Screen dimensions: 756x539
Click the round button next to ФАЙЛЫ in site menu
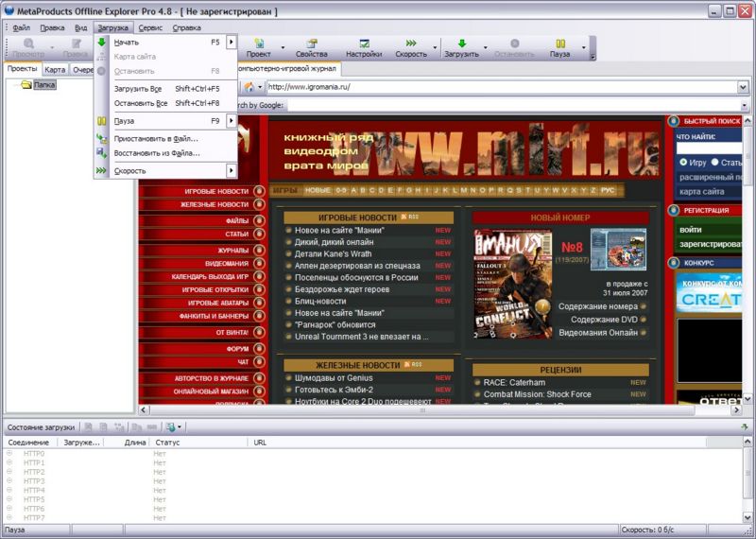coord(259,220)
